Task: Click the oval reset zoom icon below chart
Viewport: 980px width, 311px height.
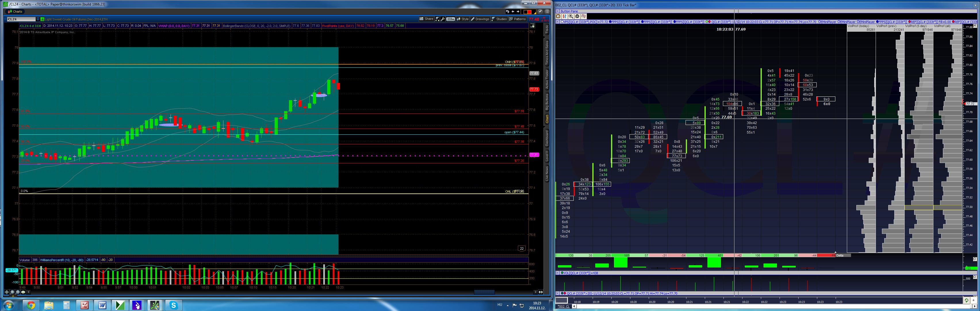Action: click(x=23, y=292)
